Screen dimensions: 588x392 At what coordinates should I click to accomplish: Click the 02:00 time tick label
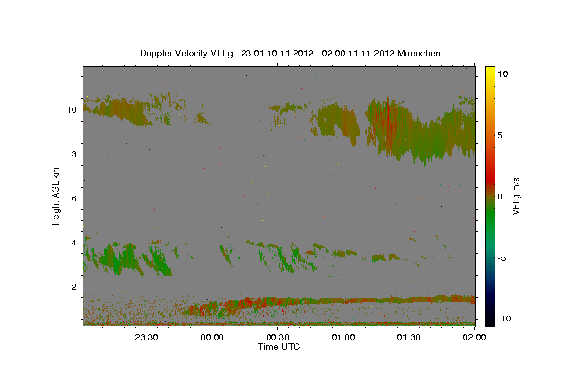tap(474, 337)
